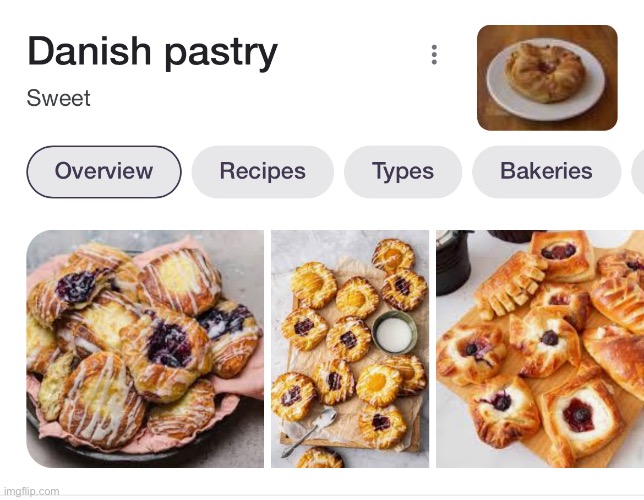Click the imgflip.com watermark
Image resolution: width=644 pixels, height=500 pixels.
click(x=30, y=491)
